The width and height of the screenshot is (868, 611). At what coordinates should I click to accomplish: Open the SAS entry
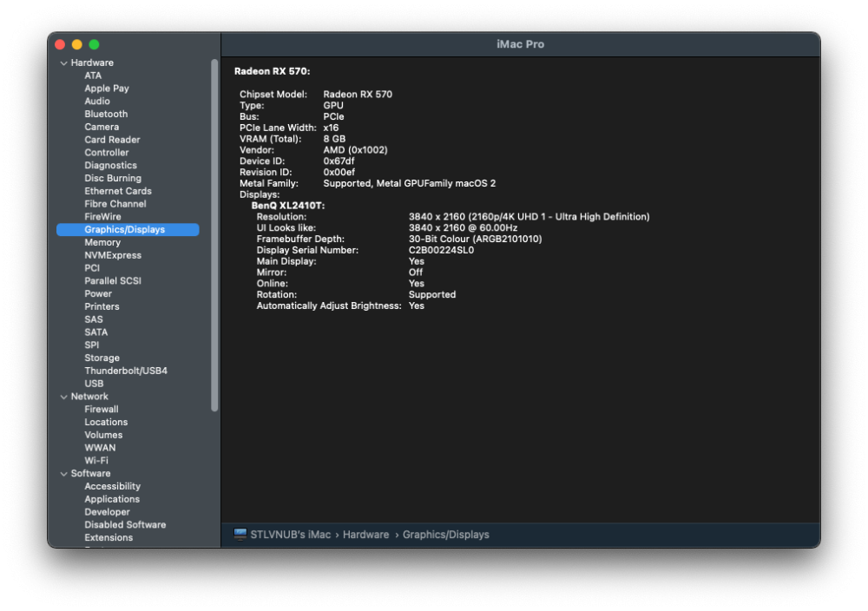pos(94,319)
